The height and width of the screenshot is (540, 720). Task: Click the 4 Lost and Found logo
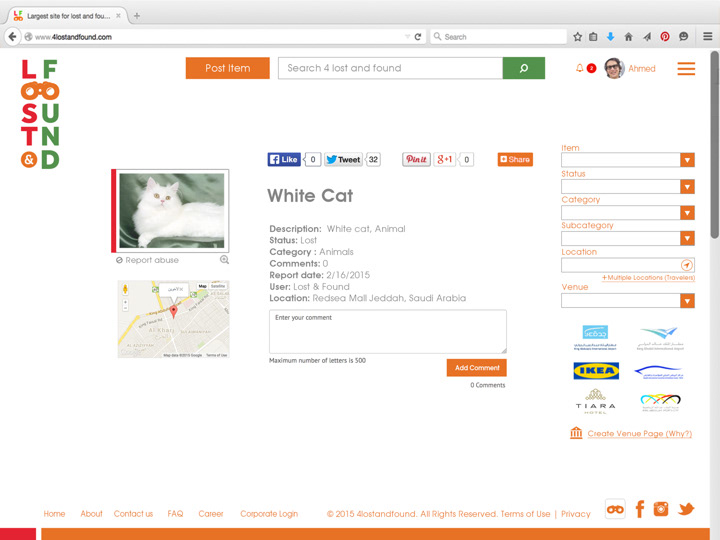pyautogui.click(x=40, y=114)
